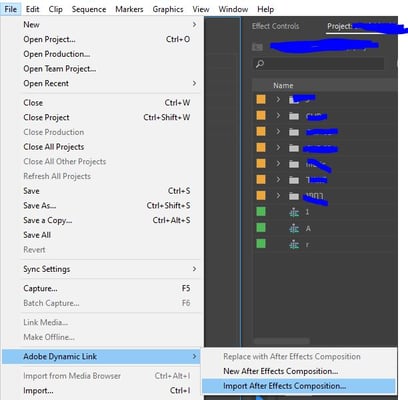Click the search magnifier icon
The image size is (408, 400).
tap(260, 64)
